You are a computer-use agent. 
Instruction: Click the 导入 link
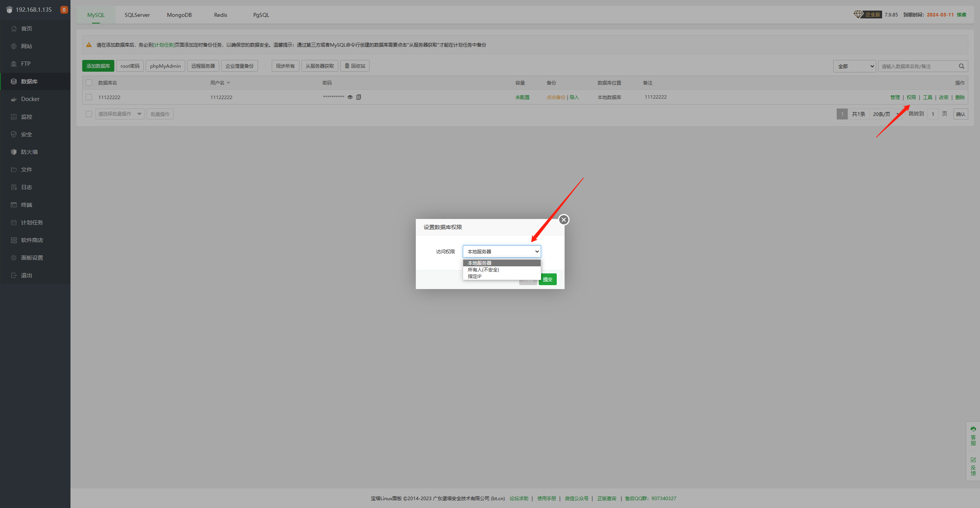coord(574,97)
